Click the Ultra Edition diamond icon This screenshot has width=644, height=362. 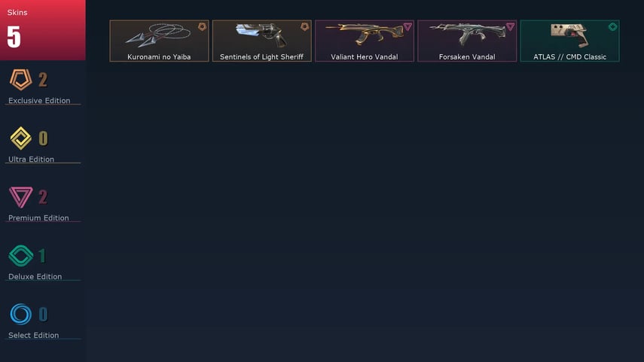[x=20, y=138]
